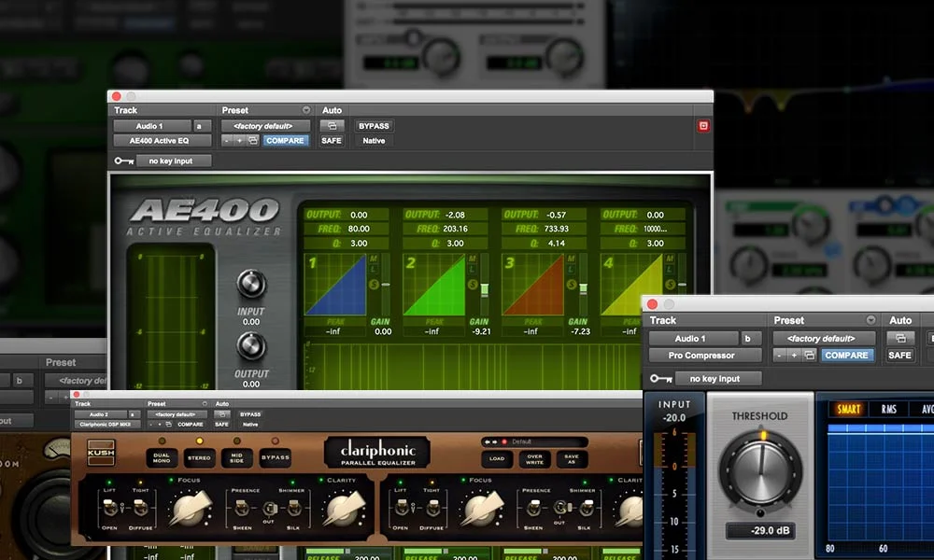
Task: Click the band 4 yellow filter shape graph
Action: (x=631, y=285)
